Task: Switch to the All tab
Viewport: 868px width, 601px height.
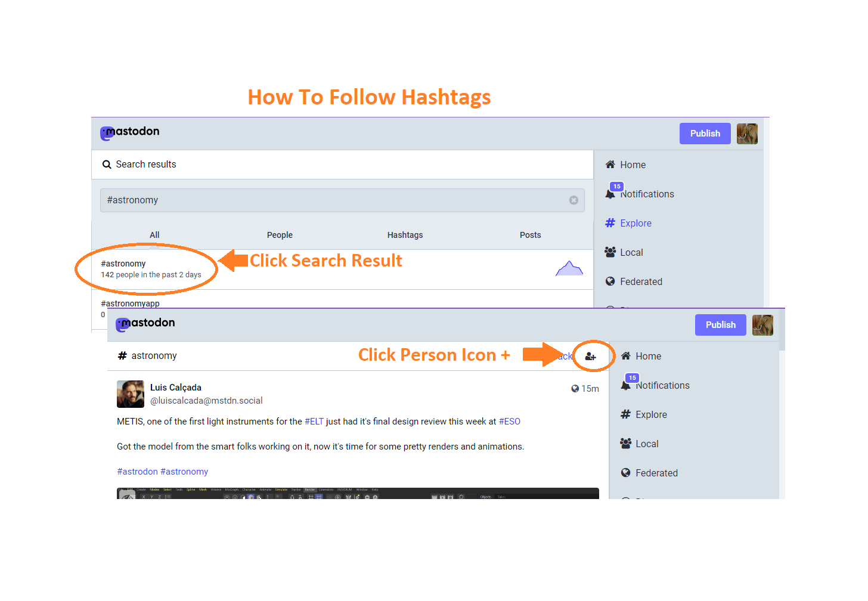Action: click(154, 235)
